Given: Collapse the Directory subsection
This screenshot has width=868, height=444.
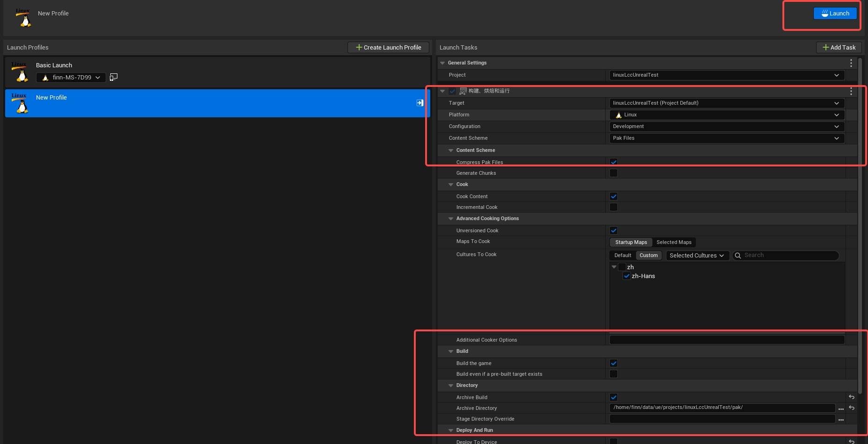Looking at the screenshot, I should [x=451, y=386].
